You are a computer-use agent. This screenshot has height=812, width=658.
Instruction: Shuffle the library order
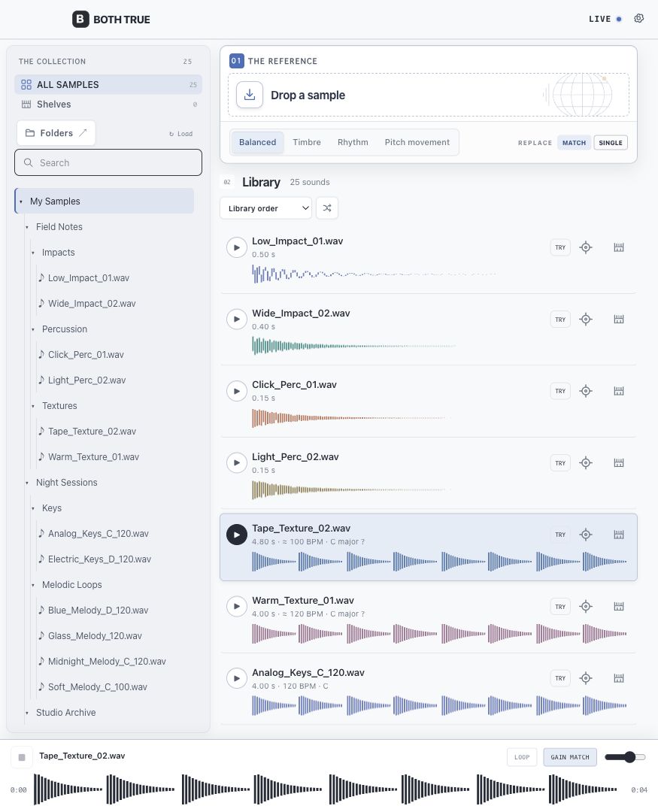(x=327, y=208)
